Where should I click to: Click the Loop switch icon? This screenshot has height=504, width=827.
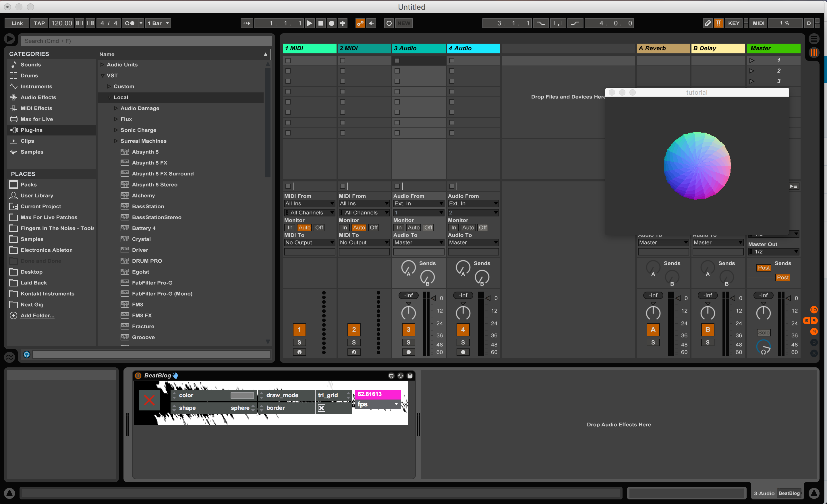click(557, 23)
